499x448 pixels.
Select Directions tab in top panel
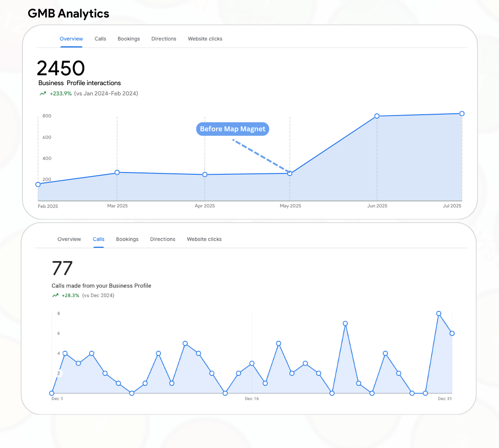[x=163, y=39]
